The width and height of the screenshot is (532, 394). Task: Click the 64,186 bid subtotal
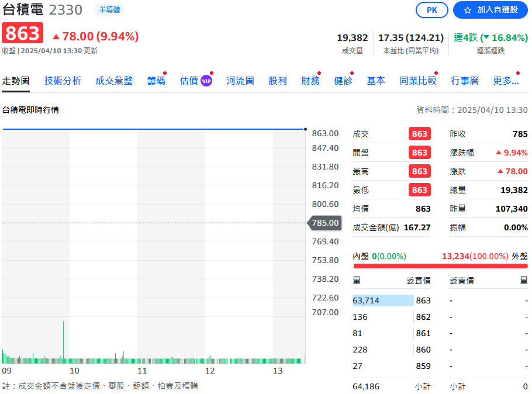(x=366, y=386)
